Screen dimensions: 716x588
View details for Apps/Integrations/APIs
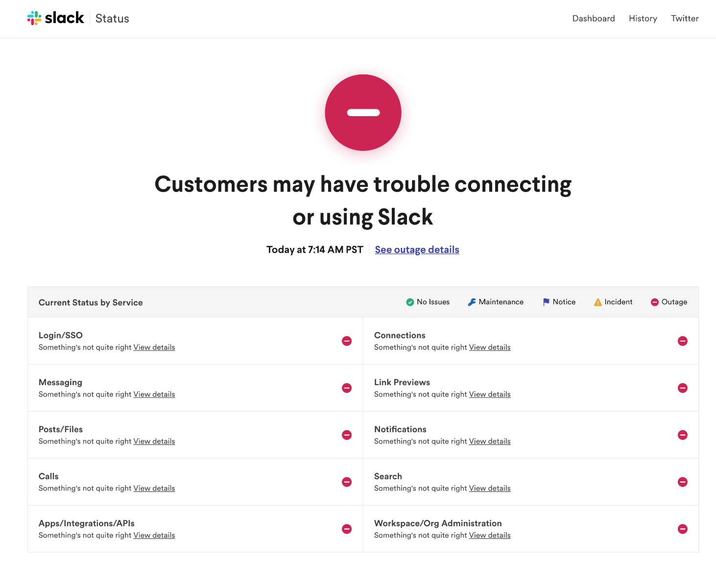pyautogui.click(x=154, y=536)
